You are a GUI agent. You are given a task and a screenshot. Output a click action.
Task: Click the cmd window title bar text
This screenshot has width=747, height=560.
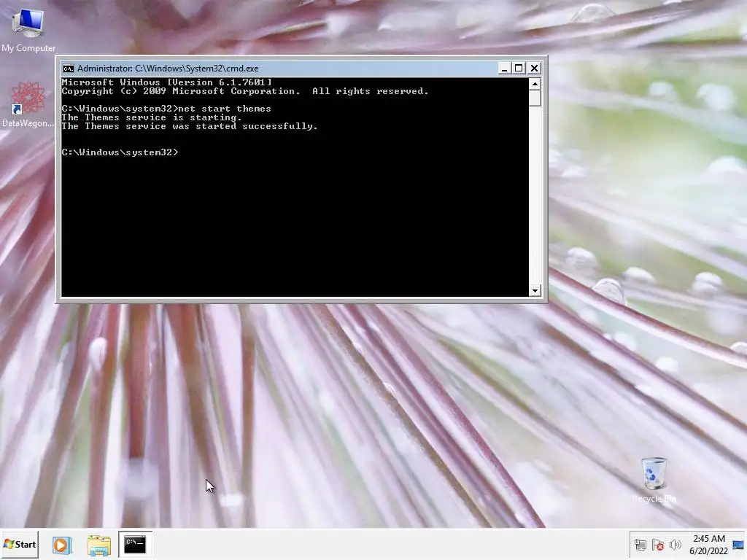pyautogui.click(x=168, y=69)
